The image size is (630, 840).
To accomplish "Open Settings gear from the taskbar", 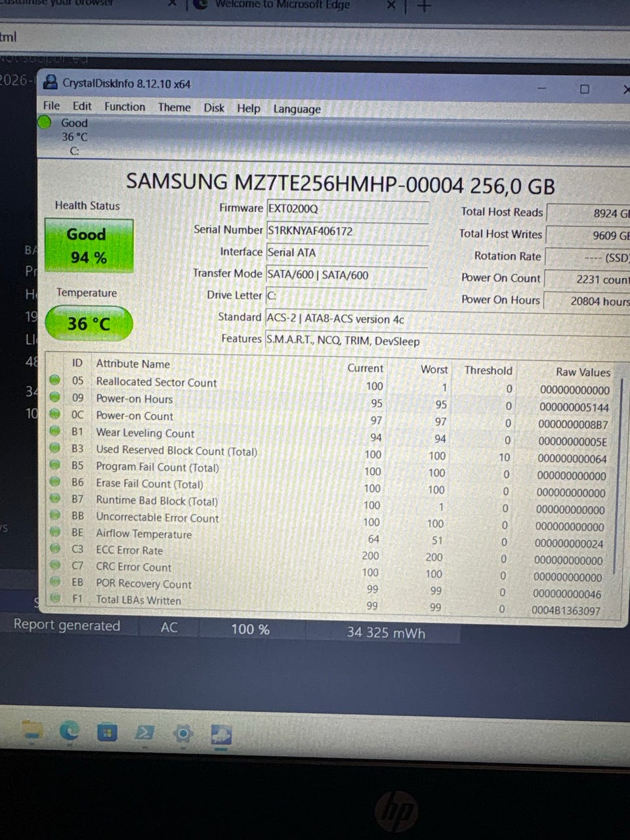I will pos(183,733).
